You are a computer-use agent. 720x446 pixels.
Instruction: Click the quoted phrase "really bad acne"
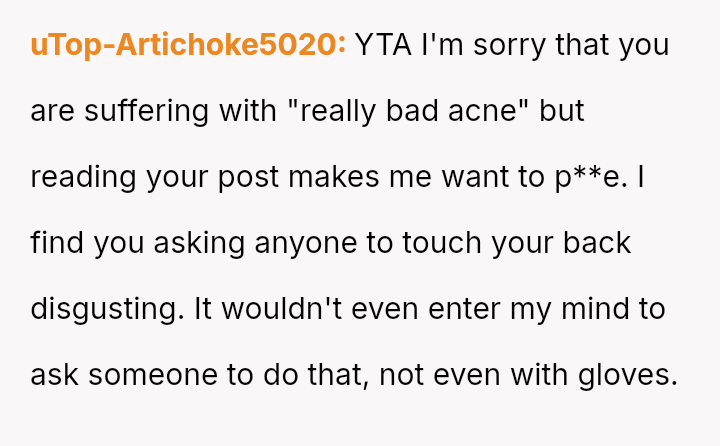[x=407, y=111]
